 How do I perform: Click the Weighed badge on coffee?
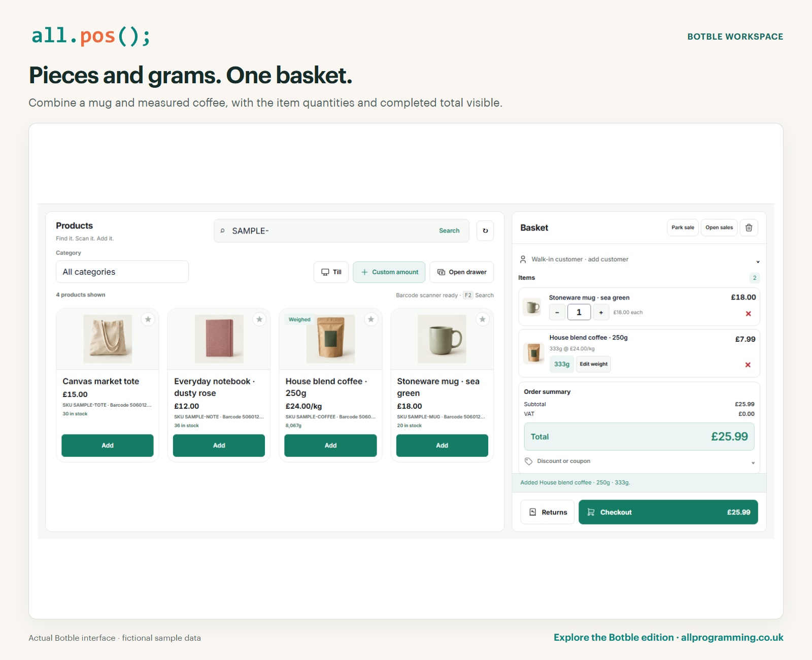[x=299, y=319]
